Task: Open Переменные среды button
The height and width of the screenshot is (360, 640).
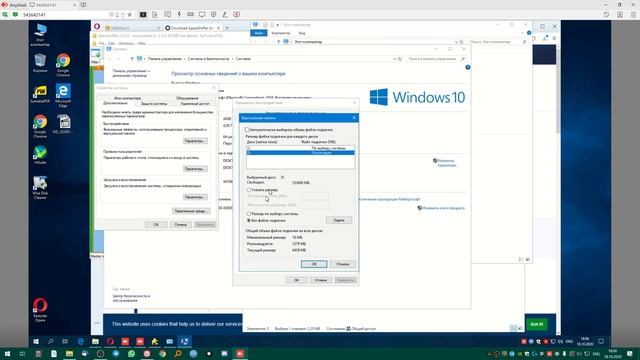Action: [191, 211]
